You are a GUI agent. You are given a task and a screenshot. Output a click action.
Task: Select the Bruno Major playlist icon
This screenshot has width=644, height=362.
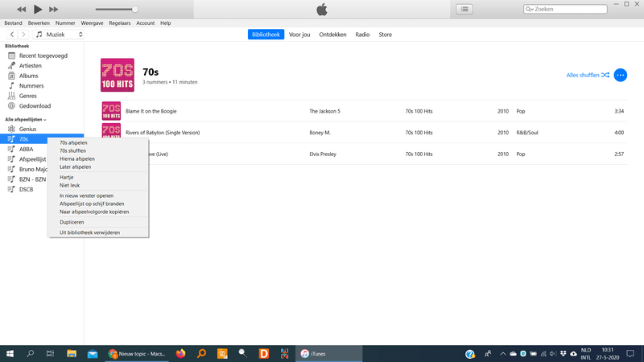coord(11,169)
